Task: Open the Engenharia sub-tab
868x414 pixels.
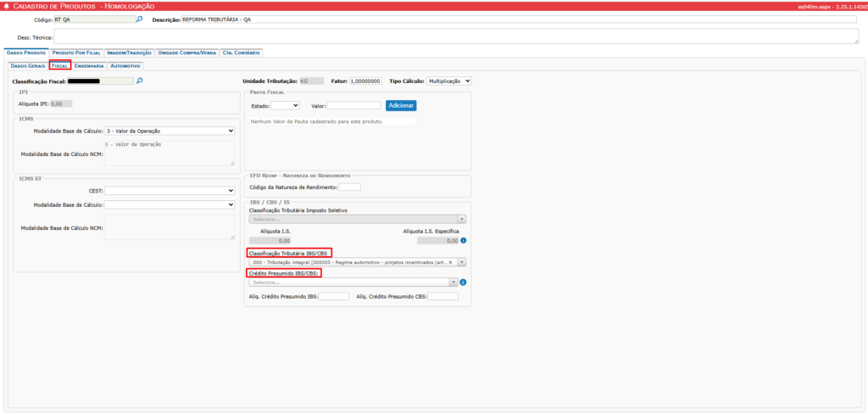Action: coord(89,65)
